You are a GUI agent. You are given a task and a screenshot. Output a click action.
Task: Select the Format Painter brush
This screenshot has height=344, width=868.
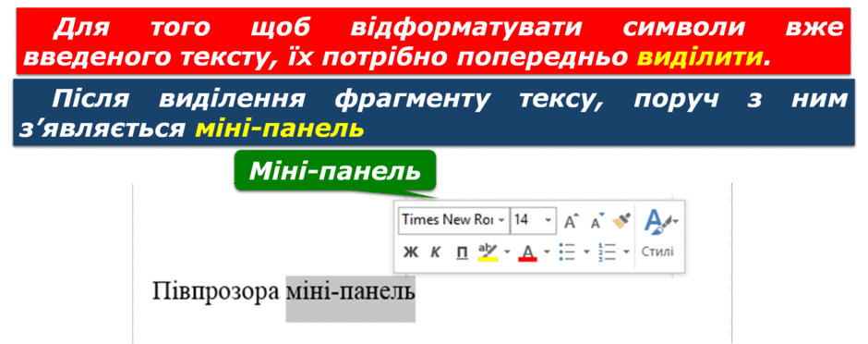click(x=621, y=220)
